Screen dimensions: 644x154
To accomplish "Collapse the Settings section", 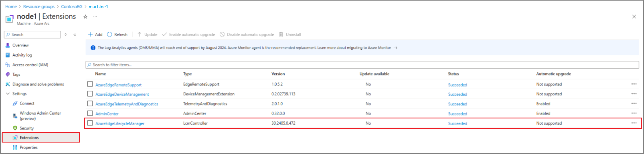I will pos(16,94).
